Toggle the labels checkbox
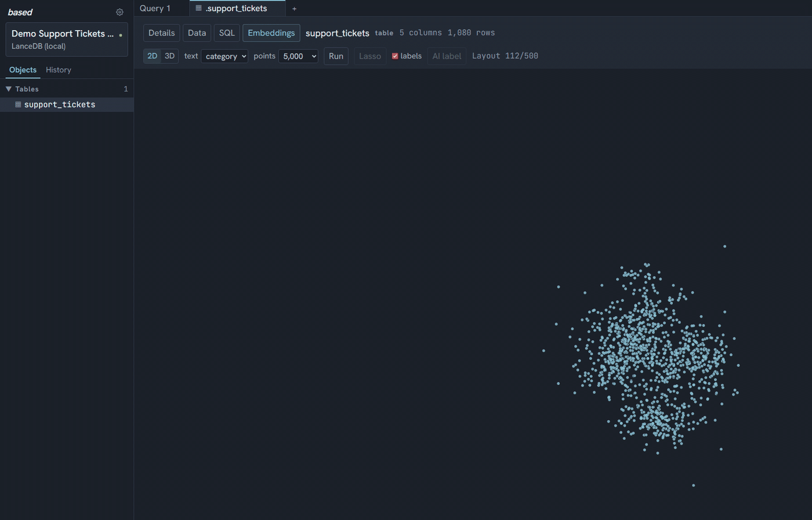Image resolution: width=812 pixels, height=520 pixels. [x=395, y=56]
